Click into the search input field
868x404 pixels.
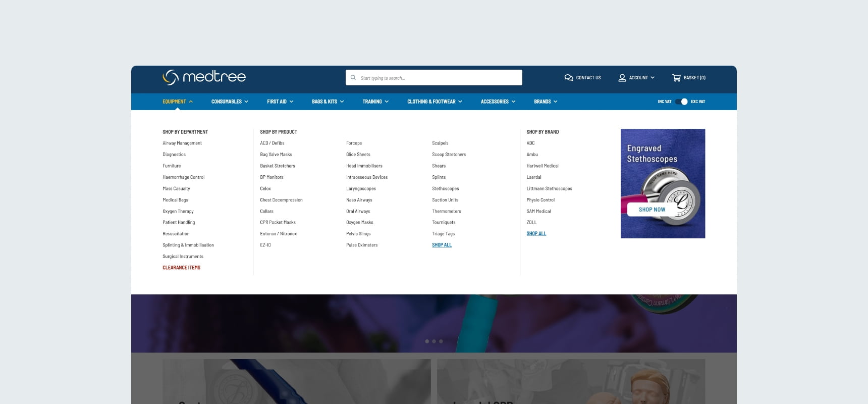click(434, 78)
